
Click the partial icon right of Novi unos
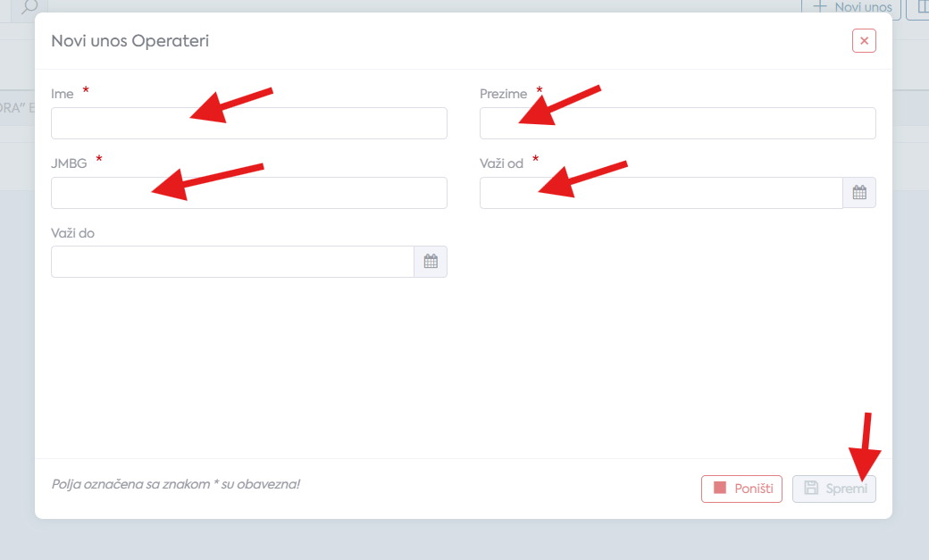(x=919, y=8)
